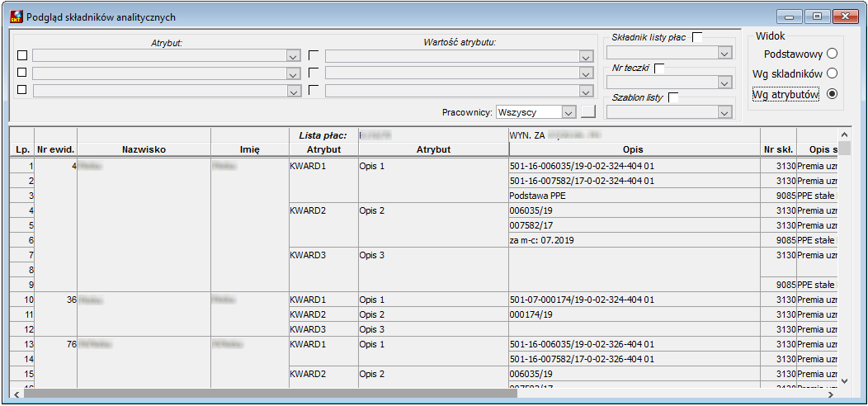Click the horizontal scrollbar right arrow
Screen dimensions: 868x406
coord(830,394)
